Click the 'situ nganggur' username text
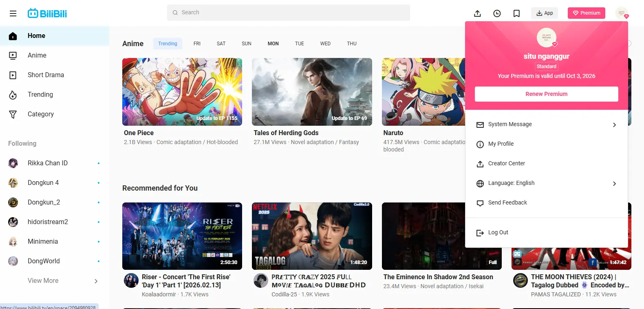The image size is (644, 309). click(547, 56)
